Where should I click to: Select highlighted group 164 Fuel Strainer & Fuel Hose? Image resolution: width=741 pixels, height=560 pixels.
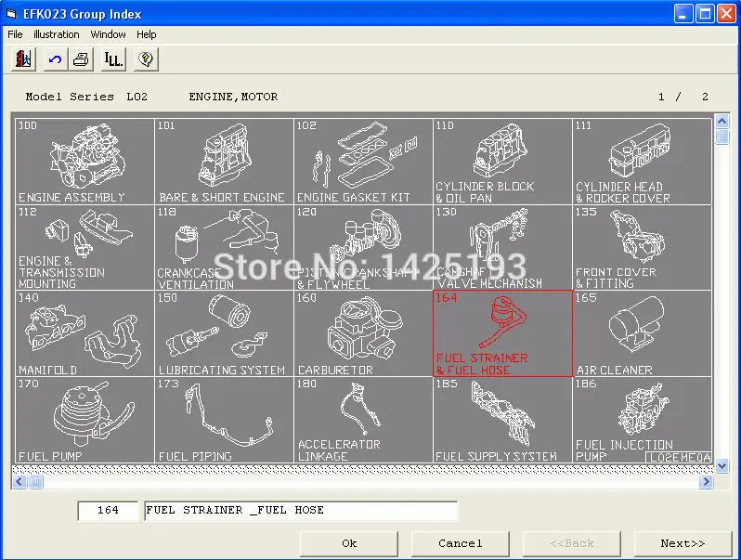[503, 333]
